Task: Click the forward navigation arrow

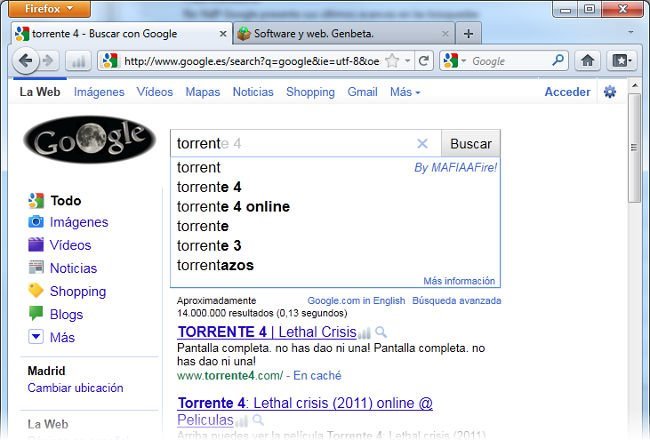Action: point(49,61)
